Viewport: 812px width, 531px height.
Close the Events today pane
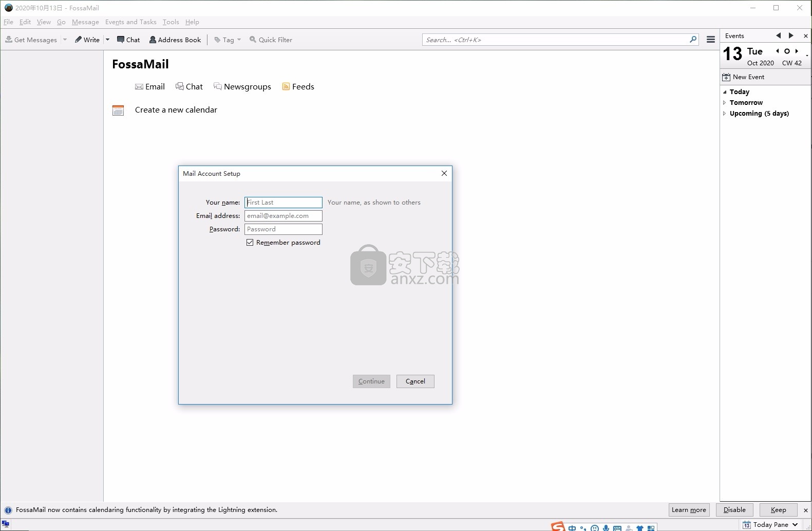pos(805,36)
